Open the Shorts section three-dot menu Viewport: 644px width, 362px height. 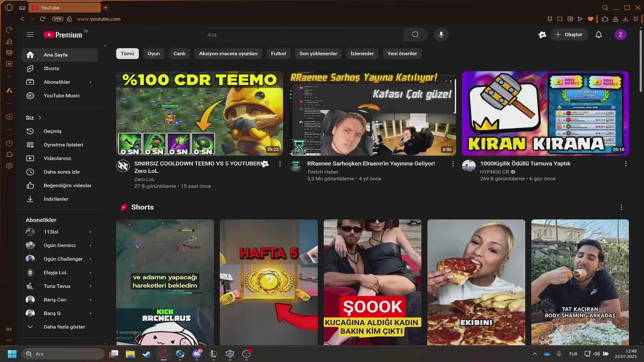click(x=621, y=207)
